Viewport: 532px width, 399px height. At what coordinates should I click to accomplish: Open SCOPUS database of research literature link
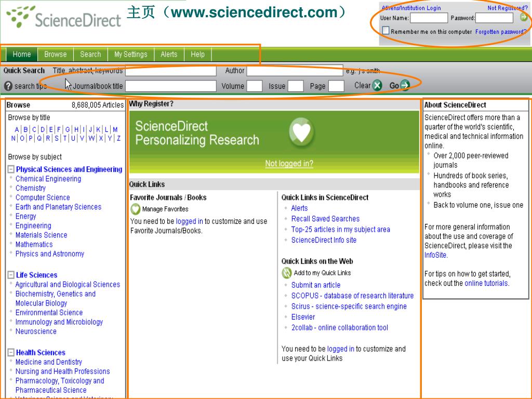[x=353, y=296]
